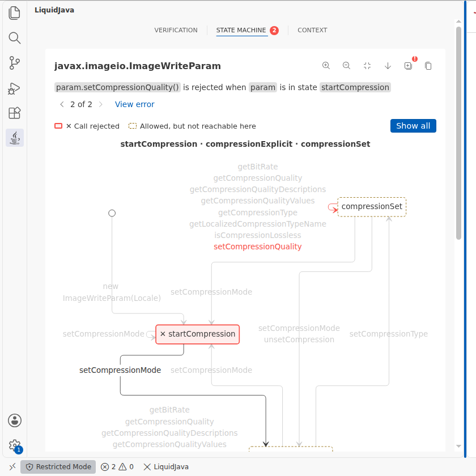The height and width of the screenshot is (476, 476).
Task: Click the dark setCompressionMode transition label
Action: [120, 370]
